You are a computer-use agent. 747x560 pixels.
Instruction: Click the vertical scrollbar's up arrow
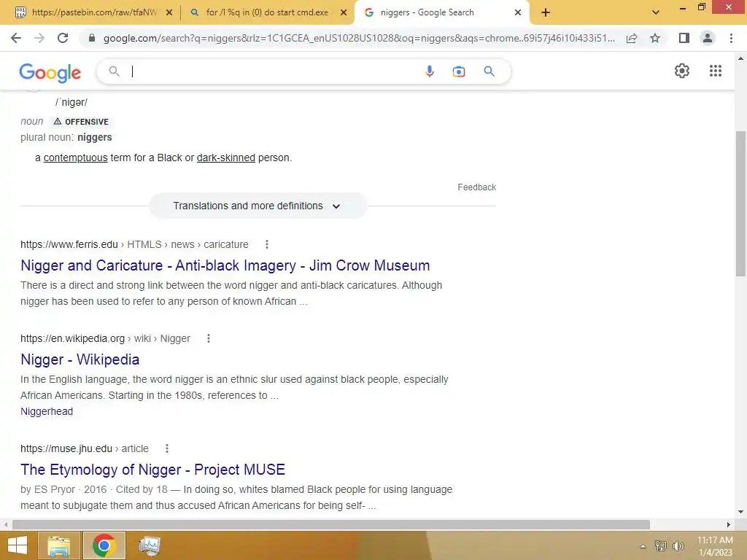pyautogui.click(x=740, y=58)
